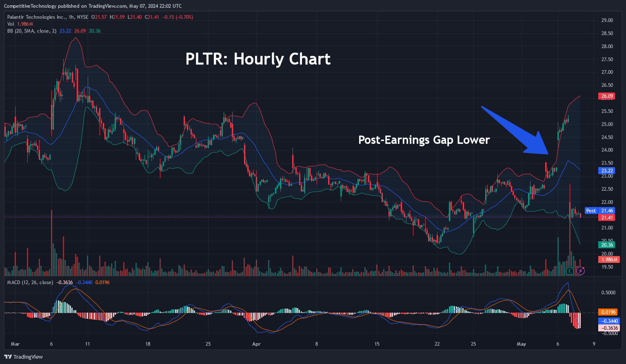Image resolution: width=626 pixels, height=364 pixels.
Task: Click the '24.00' price axis label
Action: 607,150
